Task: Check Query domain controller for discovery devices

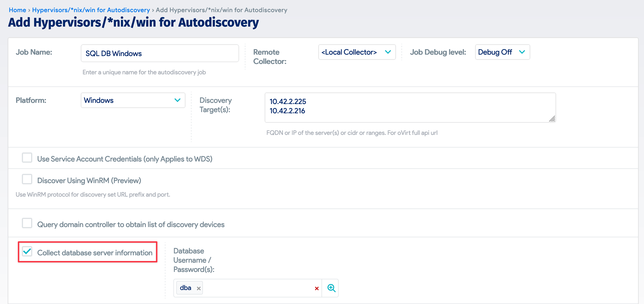Action: (27, 223)
